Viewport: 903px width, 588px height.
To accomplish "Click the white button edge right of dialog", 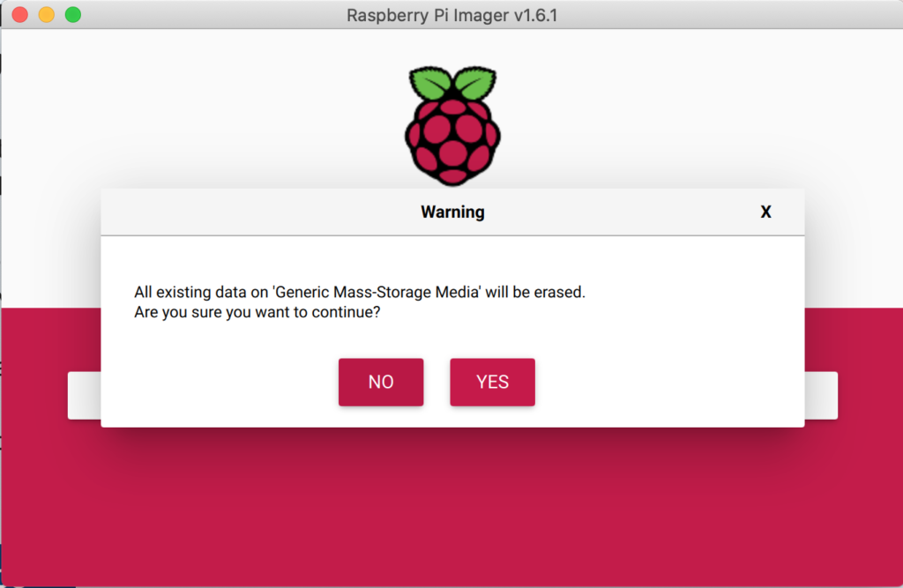I will click(821, 395).
